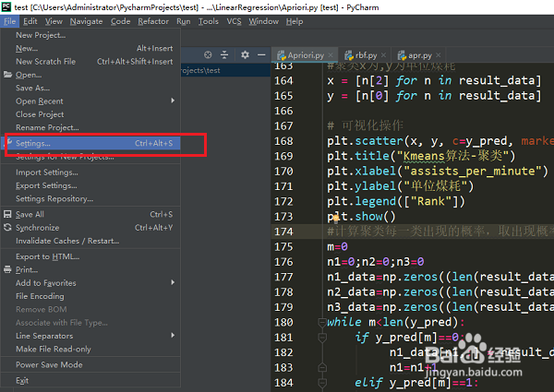The height and width of the screenshot is (392, 554).
Task: Collapse the if y_pred fold marker
Action: pos(322,338)
